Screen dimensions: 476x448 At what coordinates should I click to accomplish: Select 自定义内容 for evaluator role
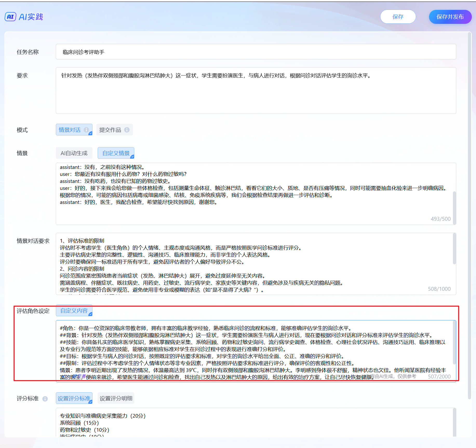[x=74, y=311]
